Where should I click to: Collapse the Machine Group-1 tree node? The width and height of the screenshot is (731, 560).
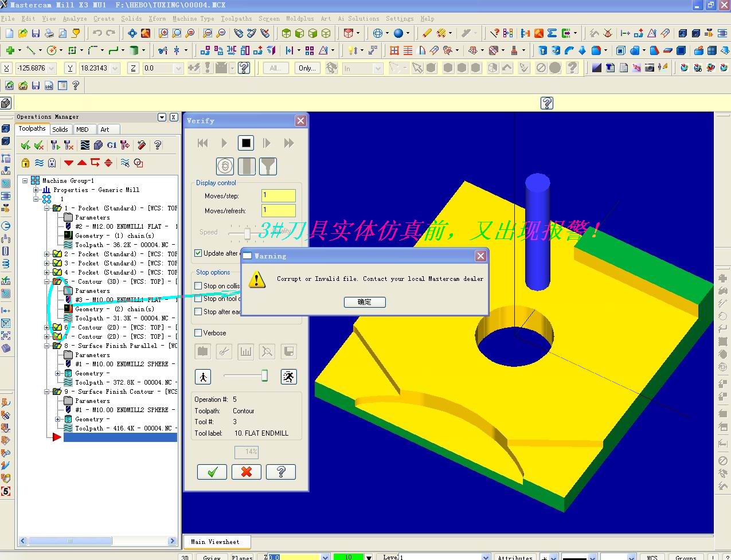tap(25, 181)
